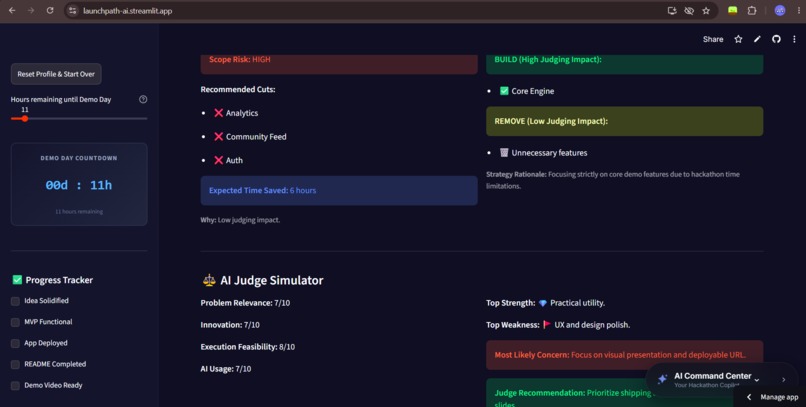Open the browser profile avatar
The image size is (806, 407).
(x=780, y=10)
